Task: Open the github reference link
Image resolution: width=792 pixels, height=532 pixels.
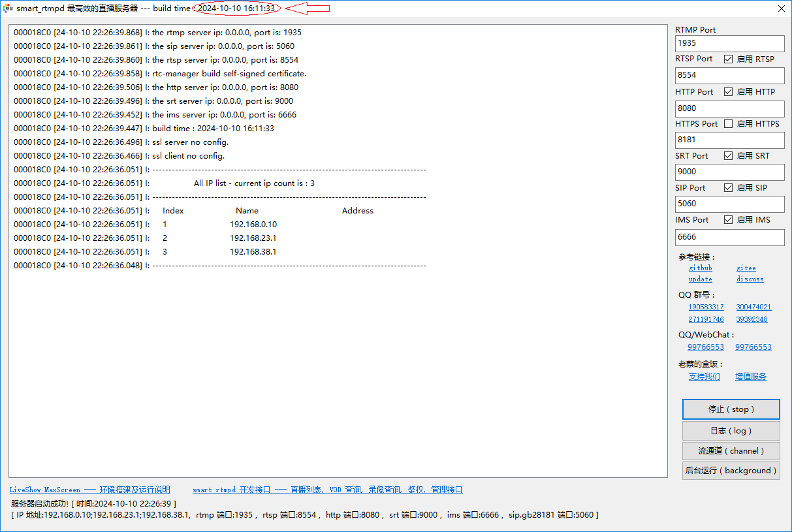Action: [700, 268]
